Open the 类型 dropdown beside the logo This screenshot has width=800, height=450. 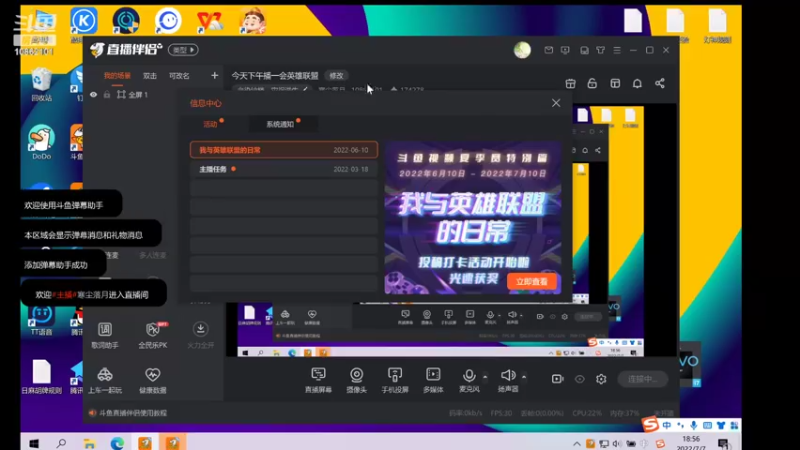pos(183,50)
